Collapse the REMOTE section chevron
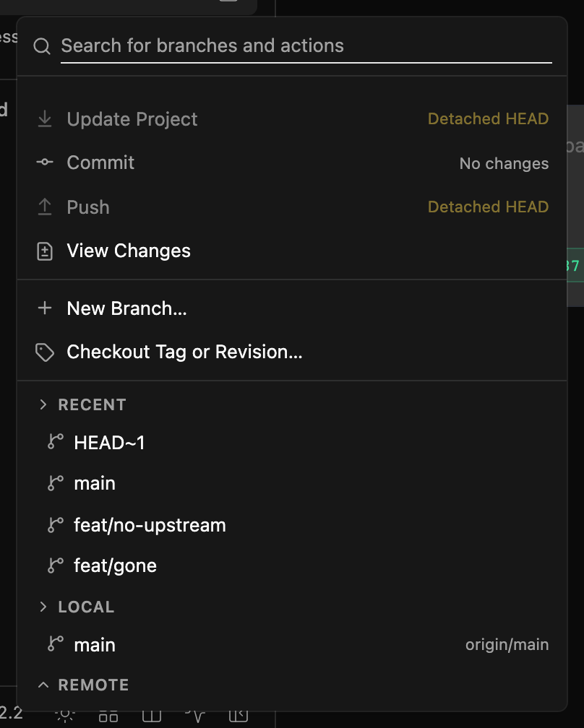This screenshot has height=728, width=584. tap(43, 685)
